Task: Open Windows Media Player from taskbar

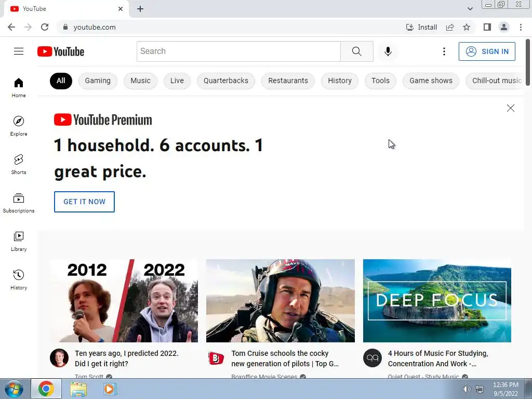Action: tap(110, 389)
